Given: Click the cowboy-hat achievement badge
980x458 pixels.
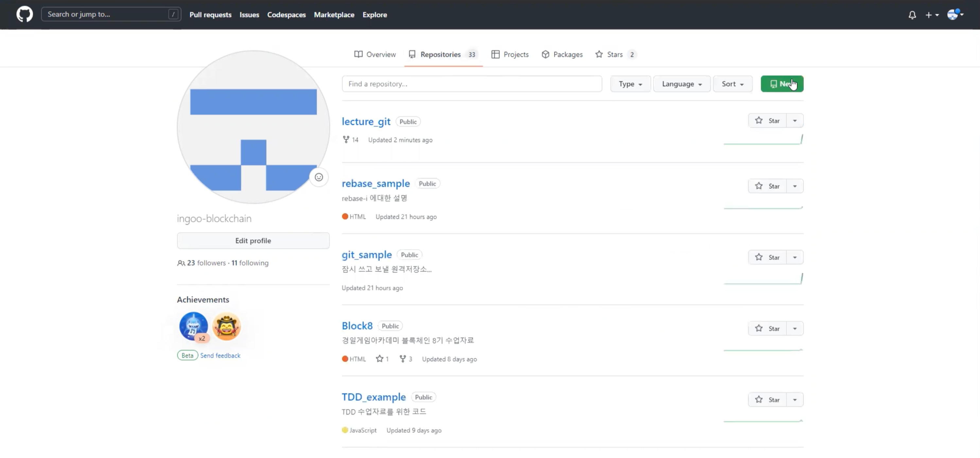Looking at the screenshot, I should click(x=227, y=326).
